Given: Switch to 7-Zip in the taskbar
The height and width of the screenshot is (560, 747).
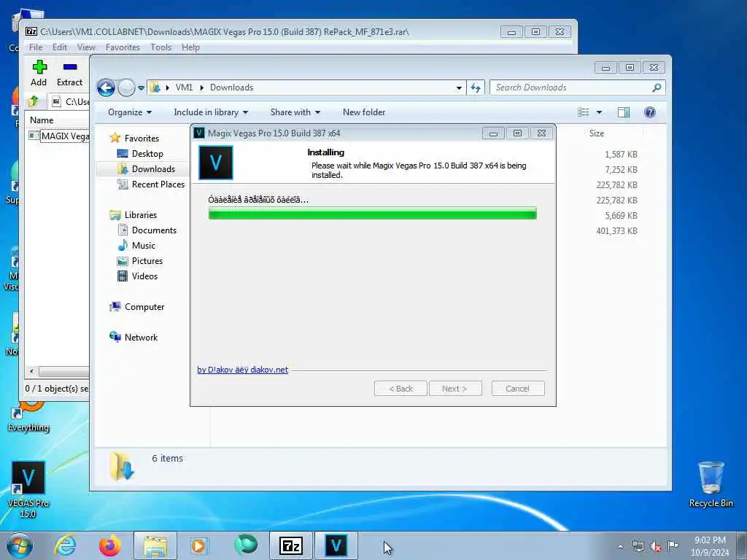Looking at the screenshot, I should pos(291,545).
